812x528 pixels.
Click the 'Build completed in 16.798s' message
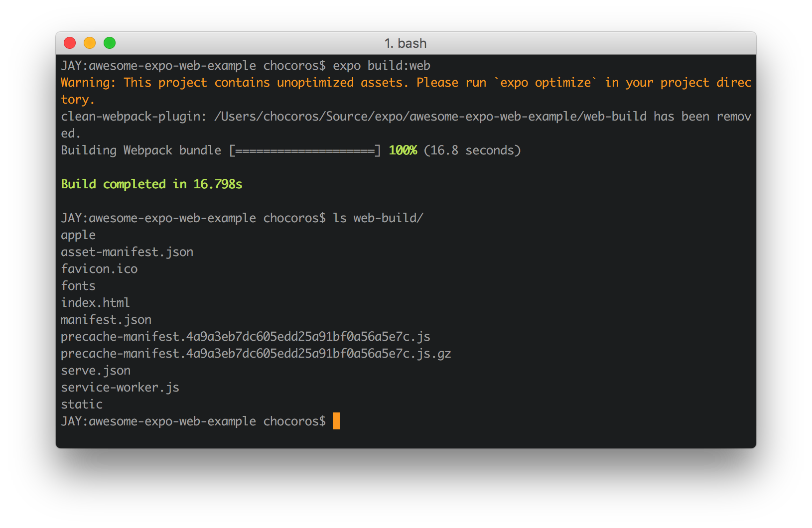click(151, 184)
